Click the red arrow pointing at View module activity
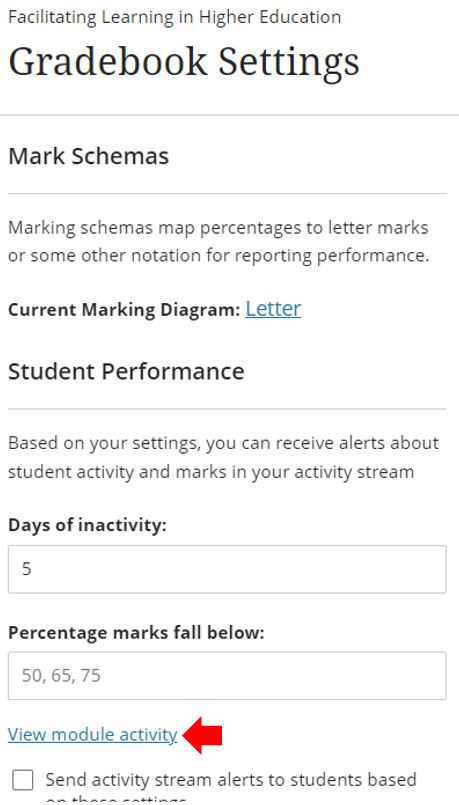The height and width of the screenshot is (805, 459). pyautogui.click(x=202, y=735)
